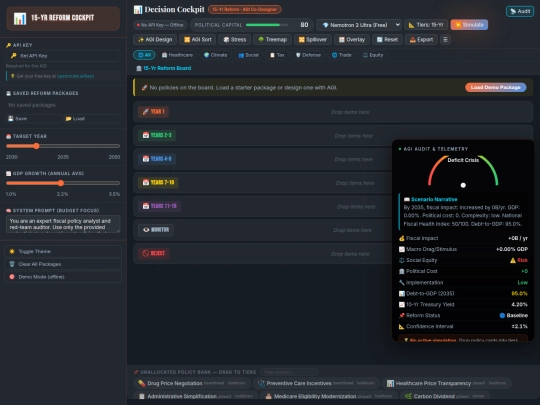
Task: Click the Political Cost row
Action: 463,271
